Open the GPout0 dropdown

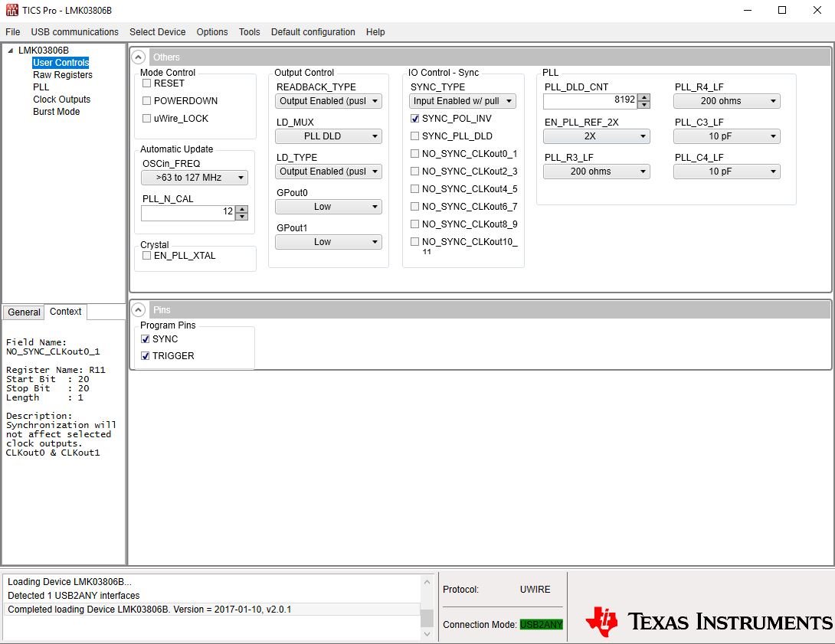(x=329, y=207)
